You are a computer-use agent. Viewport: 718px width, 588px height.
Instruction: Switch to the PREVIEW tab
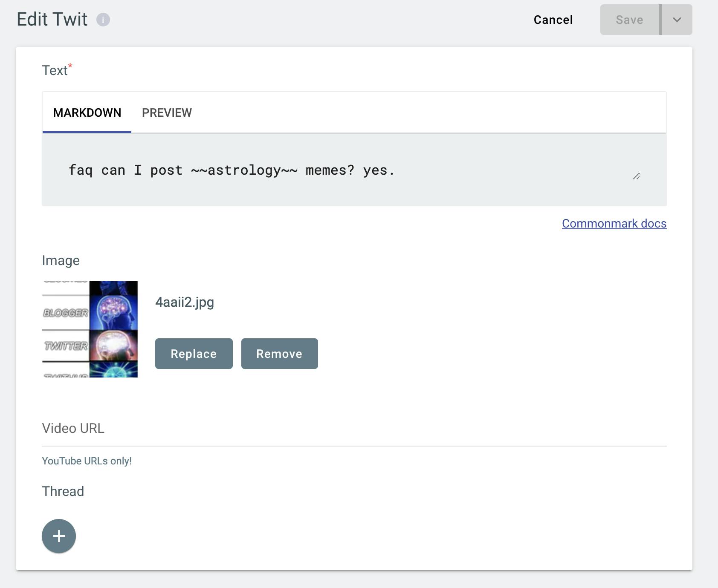tap(167, 112)
